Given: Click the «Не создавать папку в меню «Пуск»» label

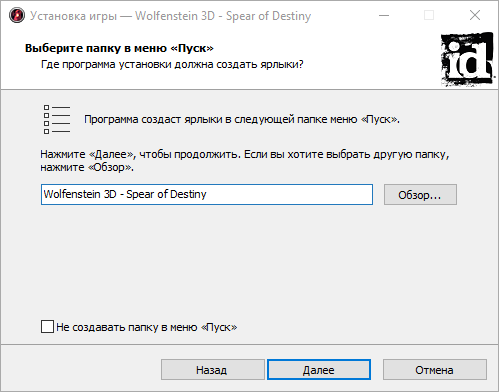Looking at the screenshot, I should (x=147, y=327).
